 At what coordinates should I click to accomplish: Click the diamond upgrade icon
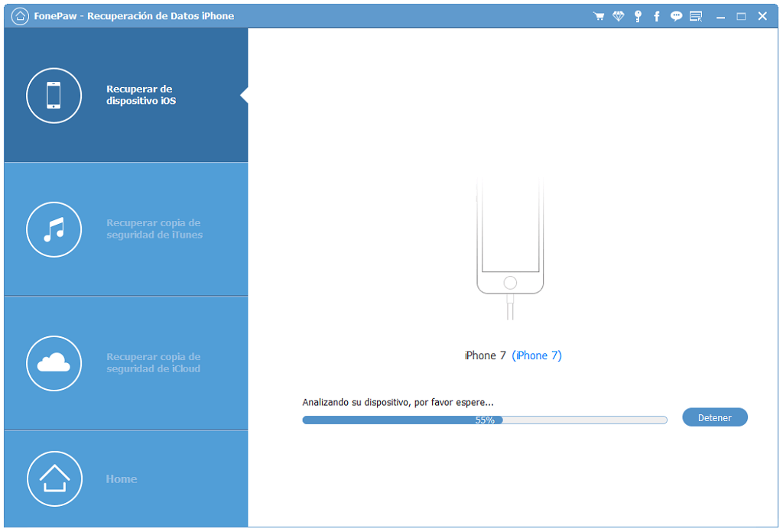tap(618, 17)
